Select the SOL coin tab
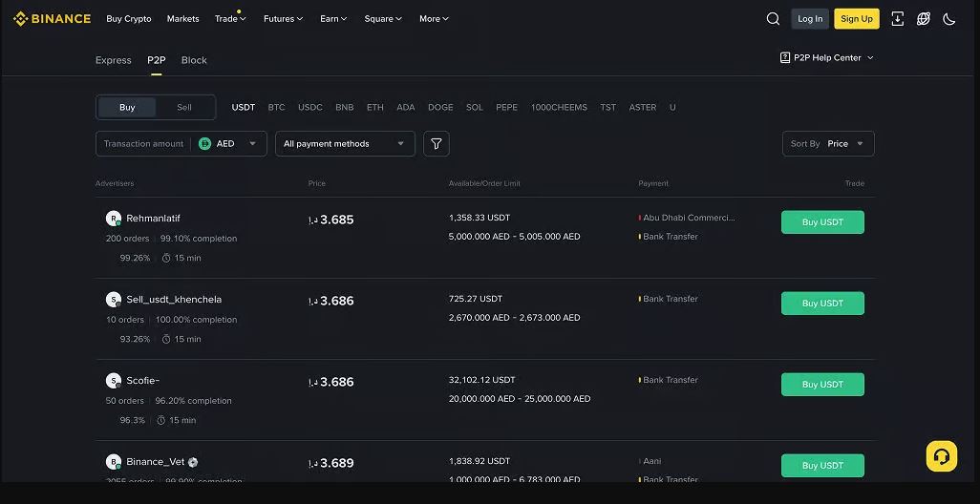The height and width of the screenshot is (504, 980). 475,108
